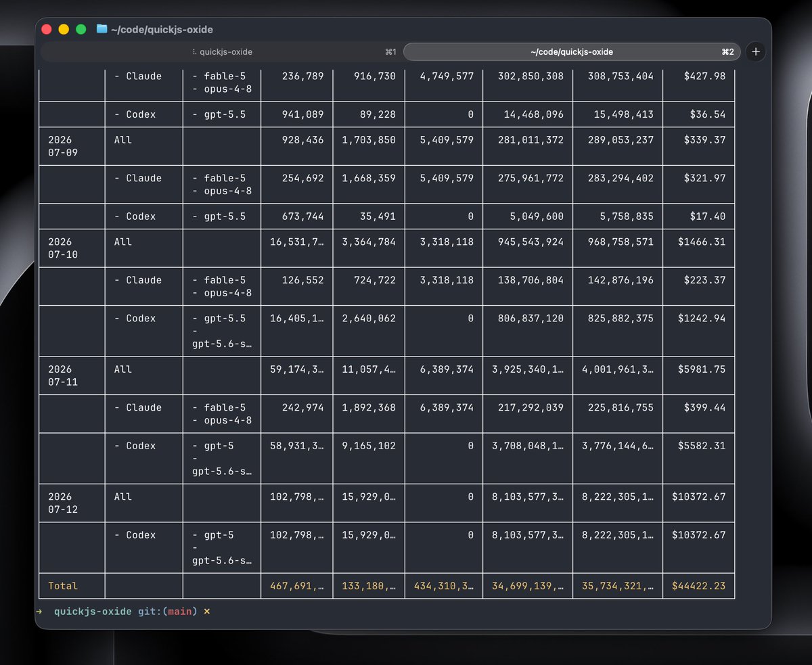This screenshot has width=812, height=665.
Task: Click the value 281,011,372
Action: pos(531,140)
